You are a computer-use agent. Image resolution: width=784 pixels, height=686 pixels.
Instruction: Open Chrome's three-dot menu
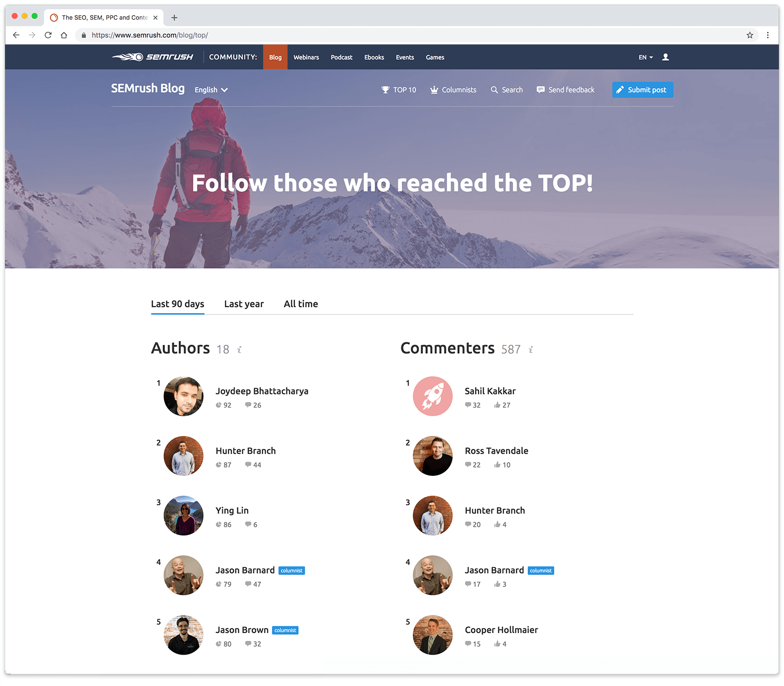768,35
